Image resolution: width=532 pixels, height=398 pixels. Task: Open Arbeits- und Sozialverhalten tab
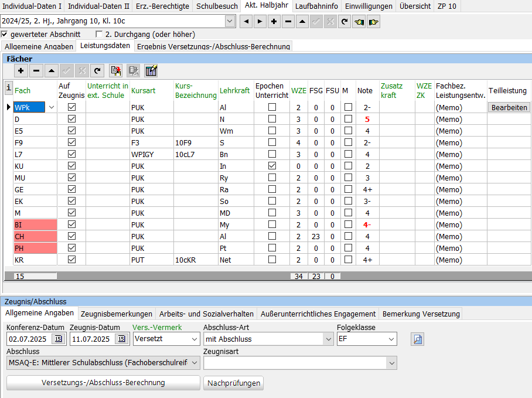point(206,314)
